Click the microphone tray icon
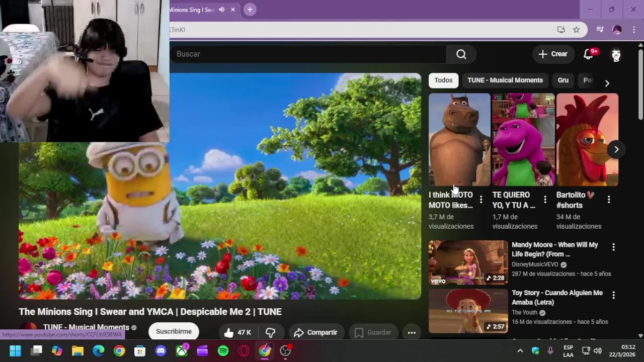644x362 pixels. coord(550,351)
